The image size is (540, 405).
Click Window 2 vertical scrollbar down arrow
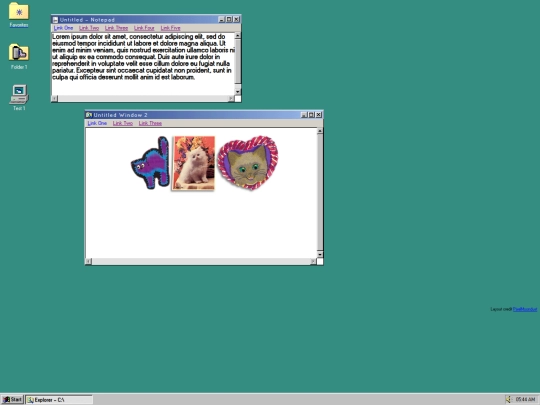point(320,255)
